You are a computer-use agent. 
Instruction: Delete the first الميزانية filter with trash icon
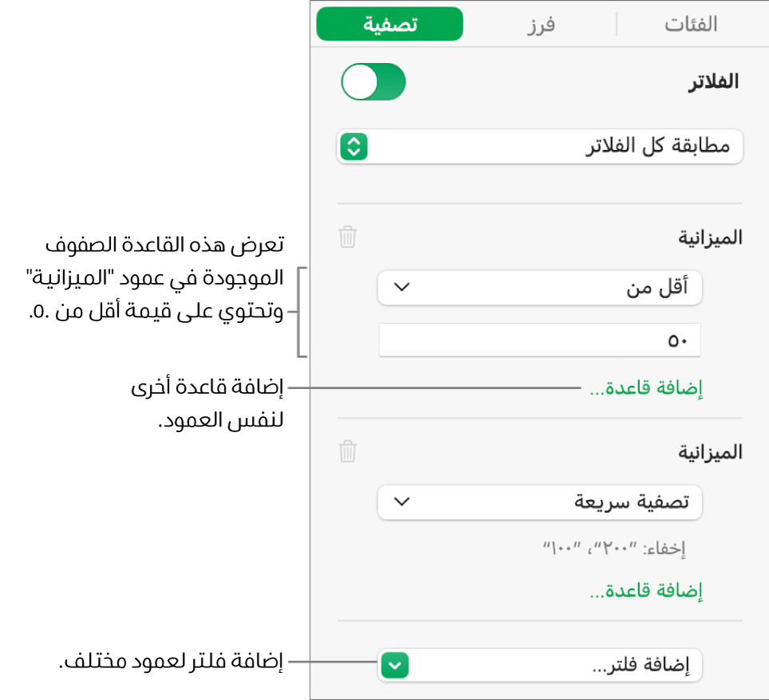[348, 237]
